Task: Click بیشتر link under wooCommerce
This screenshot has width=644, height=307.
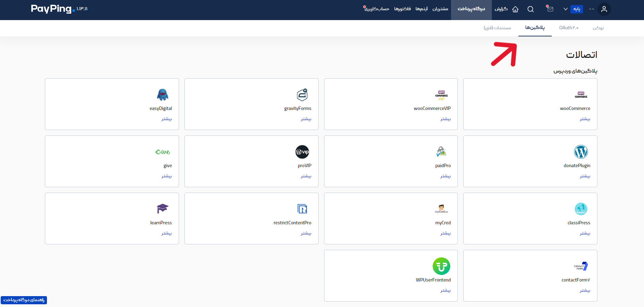Action: point(585,119)
